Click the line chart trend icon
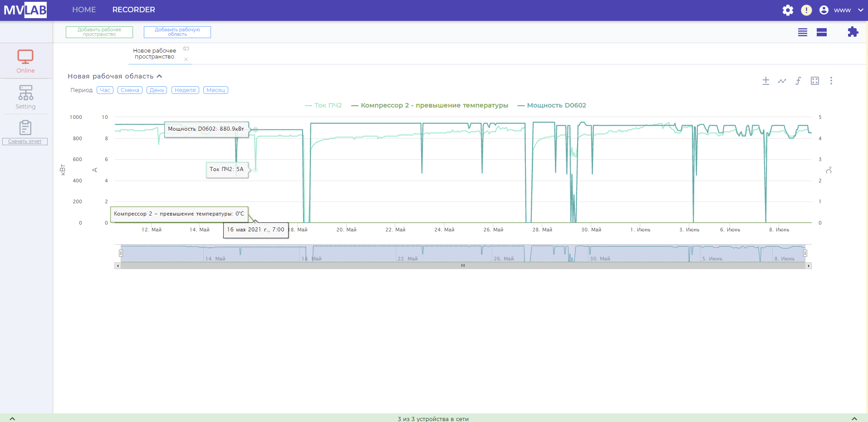Viewport: 868px width, 422px height. [782, 81]
